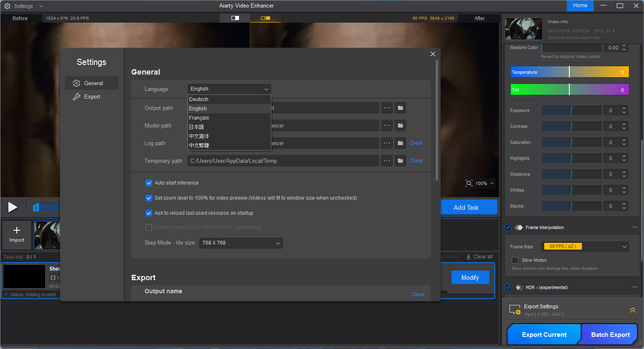Click the Import plus icon
Screen dimensions: 644x349
pos(17,230)
